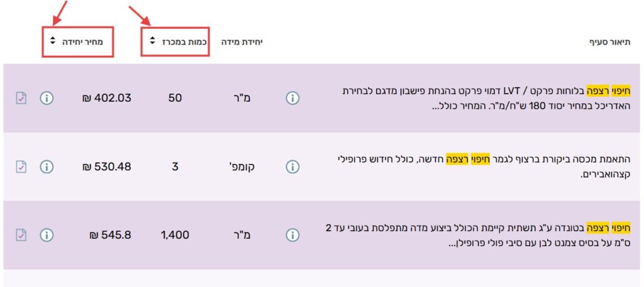
Task: Select the 545.8 ₪ unit price cell
Action: (x=109, y=235)
